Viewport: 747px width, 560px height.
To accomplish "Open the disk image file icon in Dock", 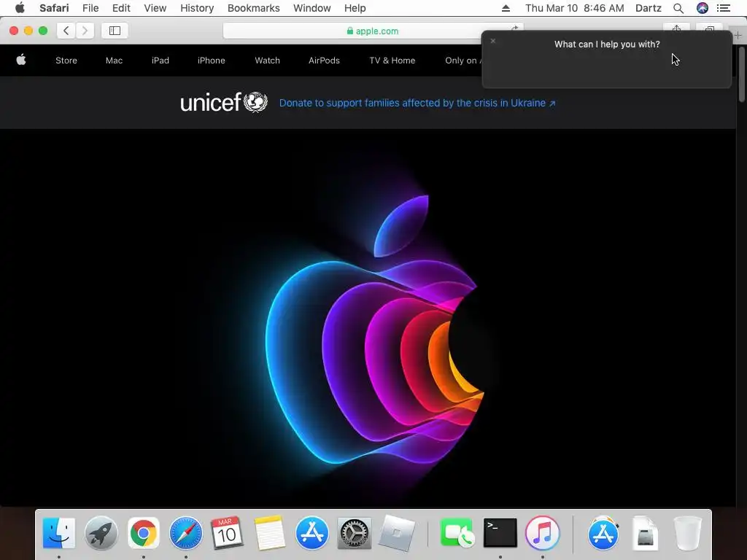I will pos(646,533).
